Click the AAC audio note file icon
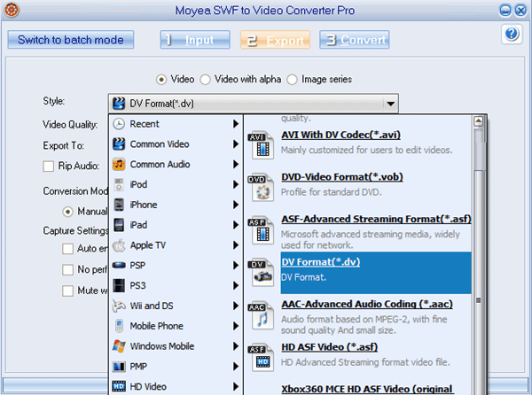Viewport: 532px width, 395px height. coord(261,315)
